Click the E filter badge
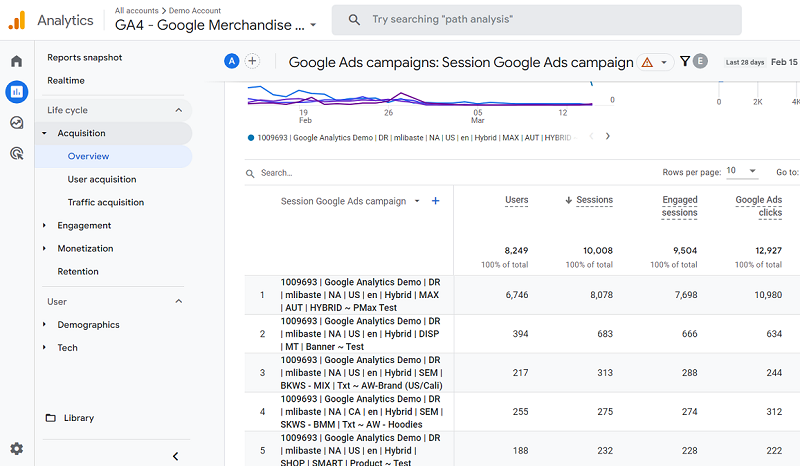This screenshot has width=800, height=466. pos(701,61)
